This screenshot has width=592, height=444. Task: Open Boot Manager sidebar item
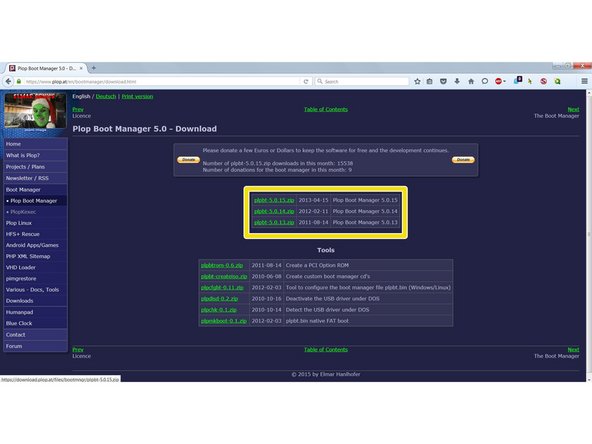point(35,190)
